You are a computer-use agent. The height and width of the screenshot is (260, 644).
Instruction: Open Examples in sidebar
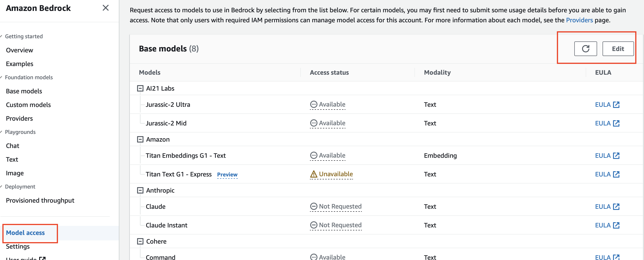coord(20,64)
